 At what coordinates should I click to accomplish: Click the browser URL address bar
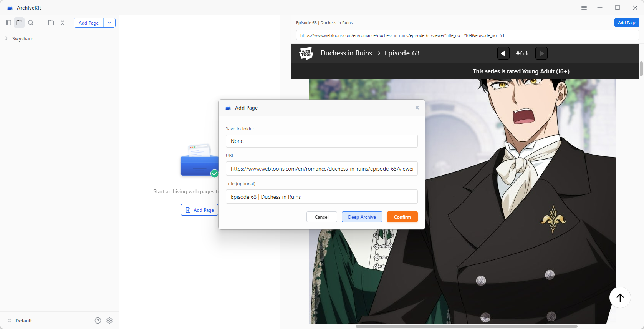click(467, 35)
